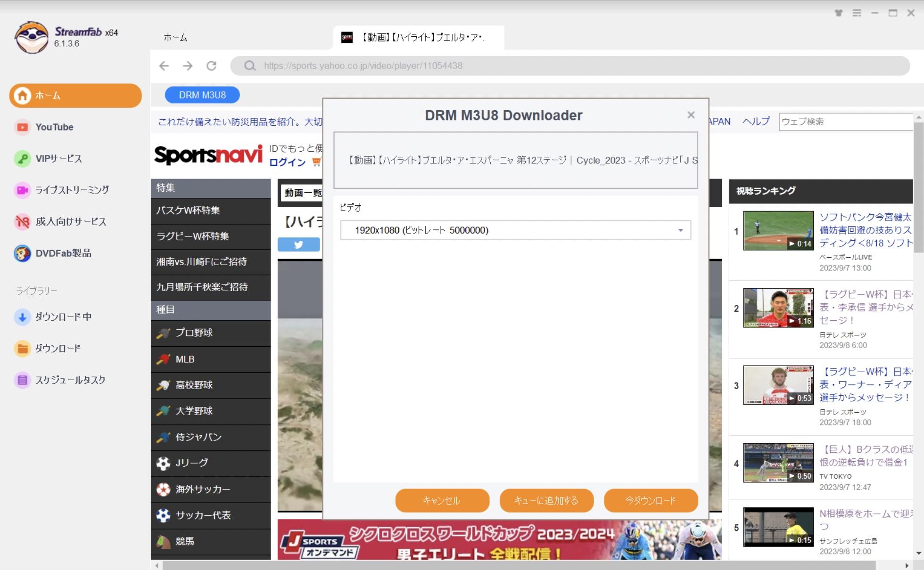Go forward with the browser forward arrow
This screenshot has width=924, height=570.
point(188,66)
